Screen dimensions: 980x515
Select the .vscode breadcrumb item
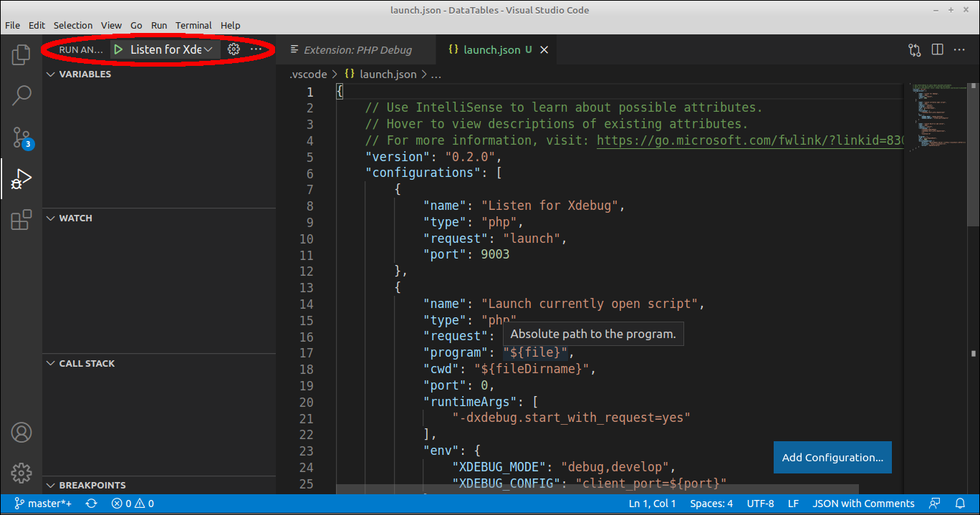[307, 74]
